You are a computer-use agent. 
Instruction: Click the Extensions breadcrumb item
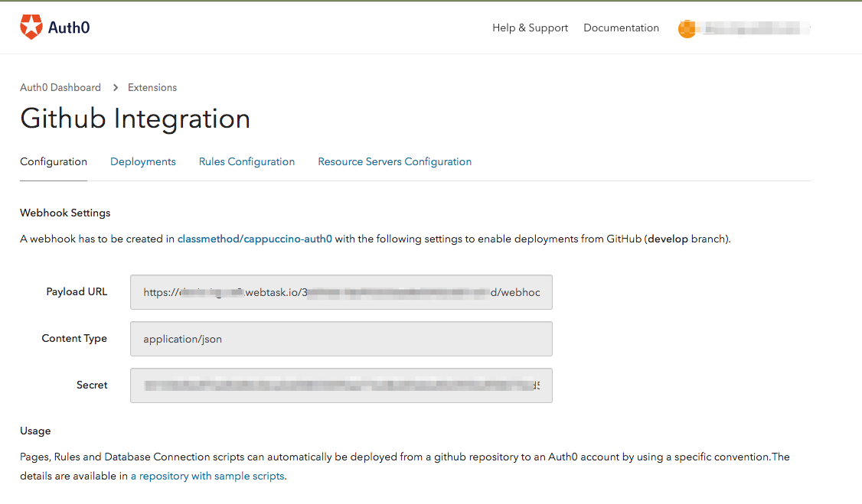click(x=152, y=87)
